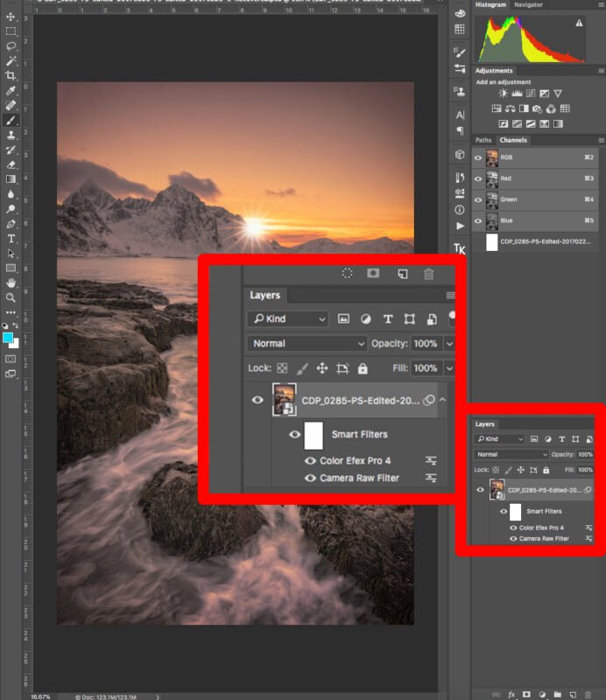Open the Channels panel options menu
The image size is (606, 700).
601,140
